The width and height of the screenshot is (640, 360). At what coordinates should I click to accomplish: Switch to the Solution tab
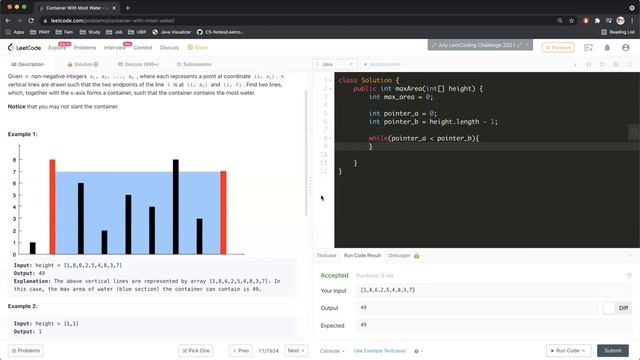coord(83,64)
